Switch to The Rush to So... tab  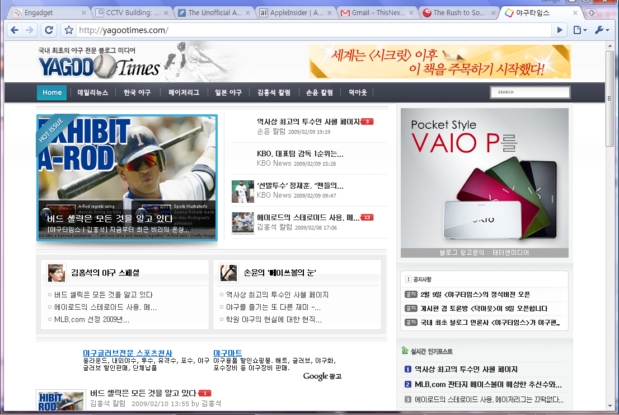coord(459,13)
